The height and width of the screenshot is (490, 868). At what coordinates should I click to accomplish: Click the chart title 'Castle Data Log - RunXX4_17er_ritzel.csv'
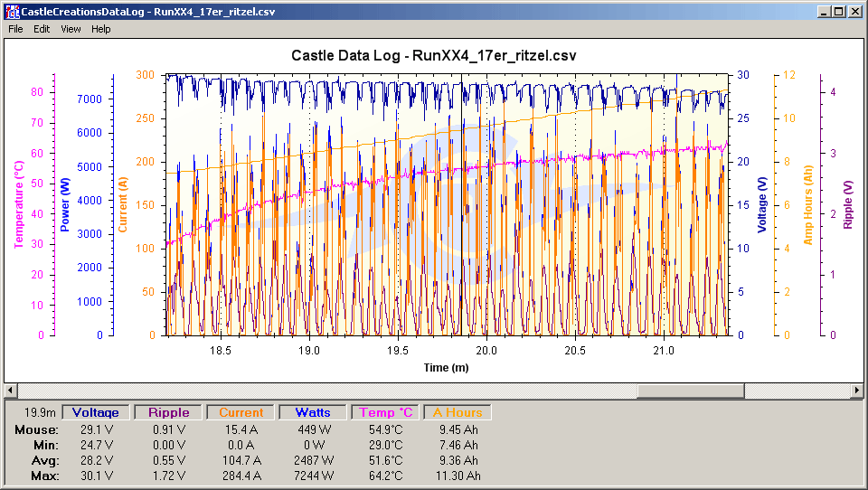[x=433, y=55]
